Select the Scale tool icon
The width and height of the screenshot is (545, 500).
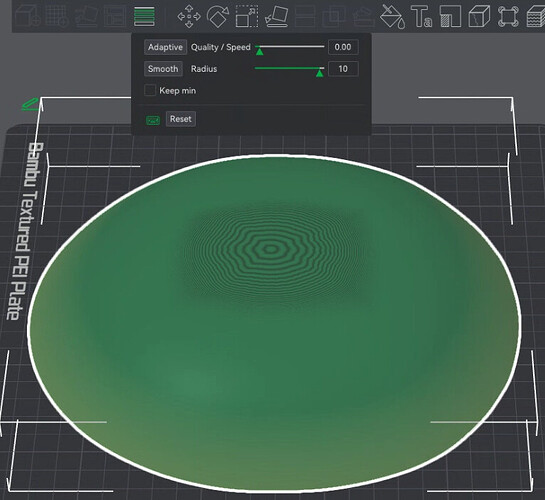[247, 16]
